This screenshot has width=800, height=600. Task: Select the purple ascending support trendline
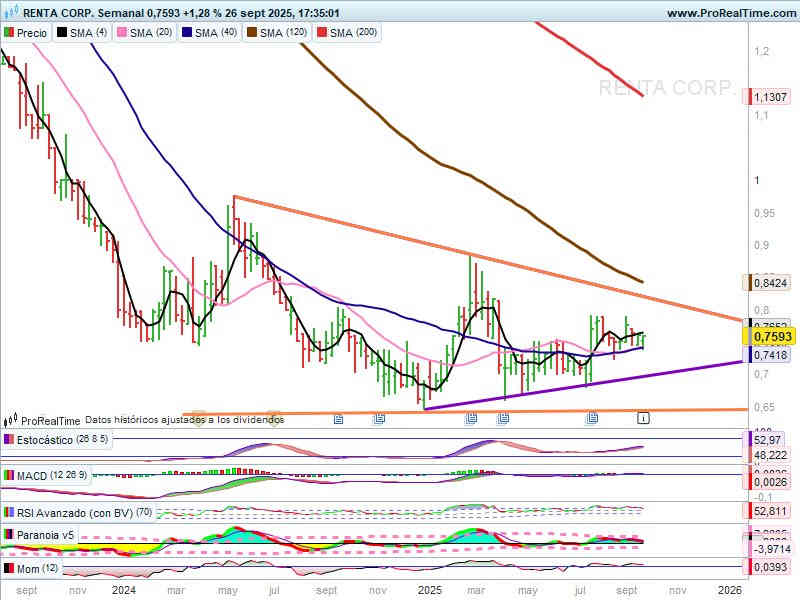tap(583, 385)
